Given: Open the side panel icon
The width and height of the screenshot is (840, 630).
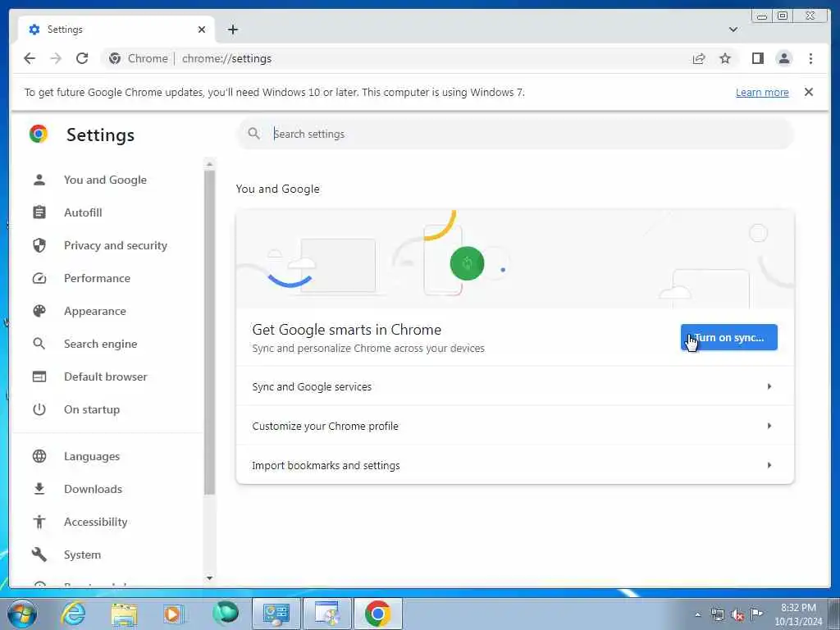Looking at the screenshot, I should 757,58.
